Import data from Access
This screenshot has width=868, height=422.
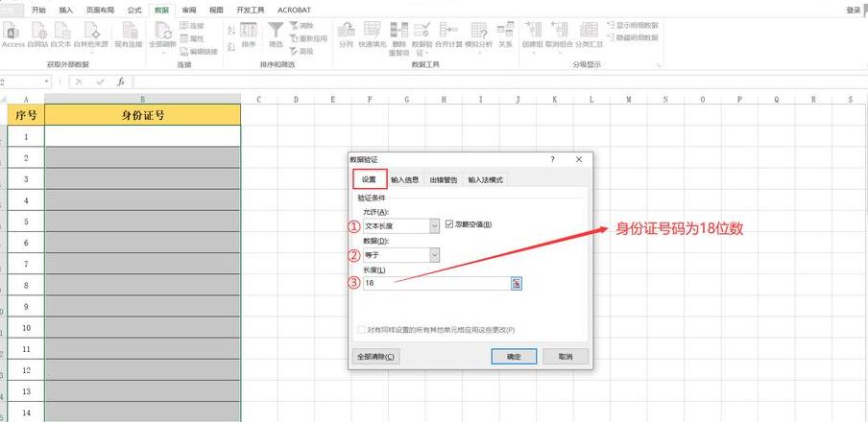12,35
